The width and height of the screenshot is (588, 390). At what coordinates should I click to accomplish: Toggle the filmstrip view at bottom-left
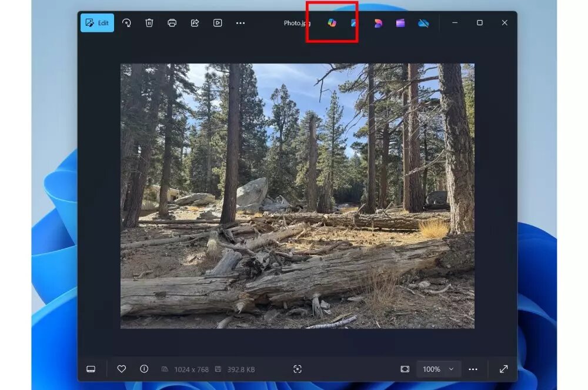[x=91, y=369]
